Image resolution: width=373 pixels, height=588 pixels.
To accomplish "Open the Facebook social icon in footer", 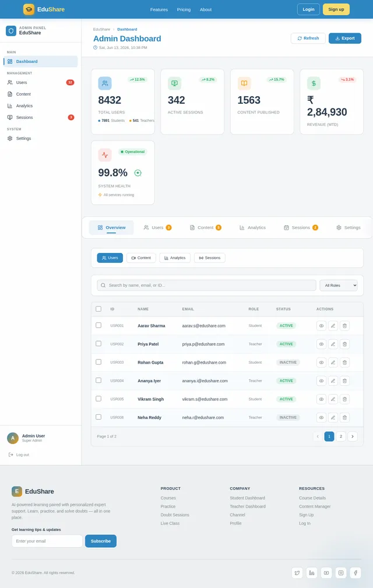I will 356,573.
